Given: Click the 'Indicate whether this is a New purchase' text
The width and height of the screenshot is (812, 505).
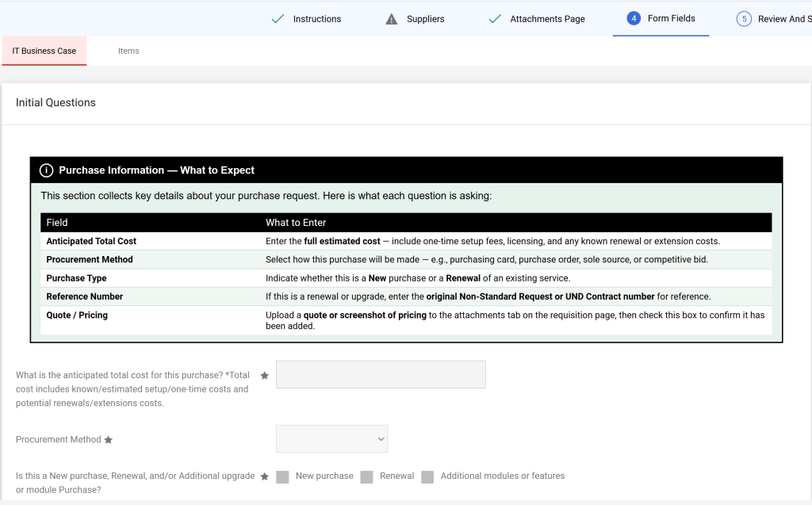Looking at the screenshot, I should click(x=418, y=278).
